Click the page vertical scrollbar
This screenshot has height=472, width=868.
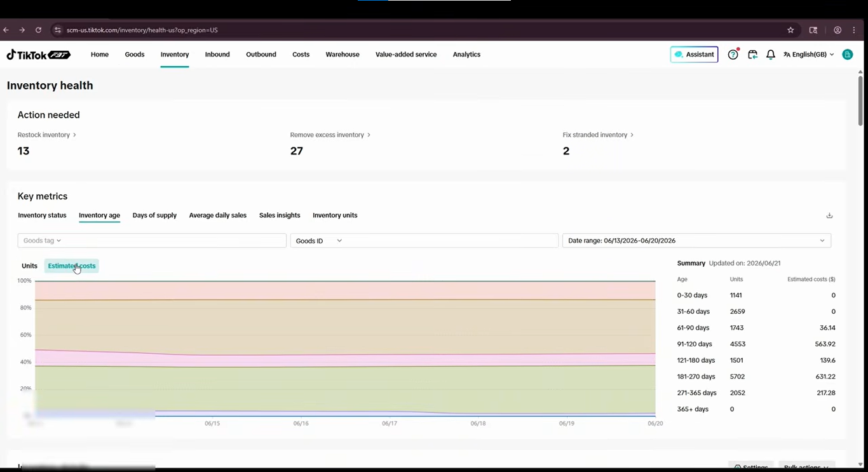tap(860, 102)
